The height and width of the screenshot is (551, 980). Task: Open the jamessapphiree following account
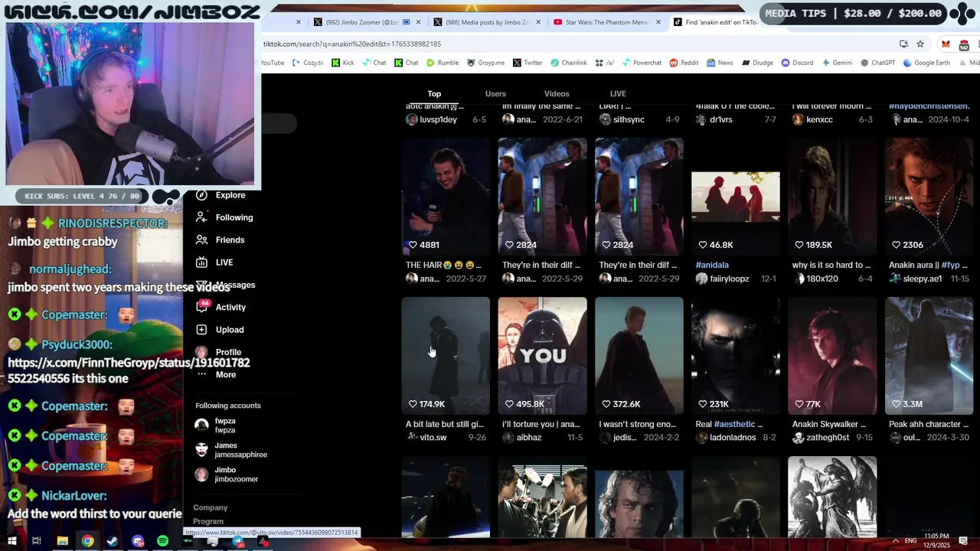tap(231, 450)
